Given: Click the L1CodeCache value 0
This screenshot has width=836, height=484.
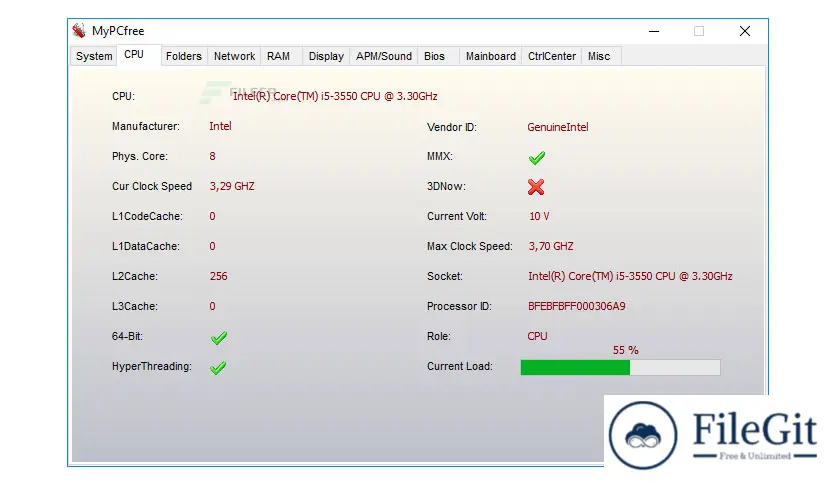Looking at the screenshot, I should (x=212, y=216).
